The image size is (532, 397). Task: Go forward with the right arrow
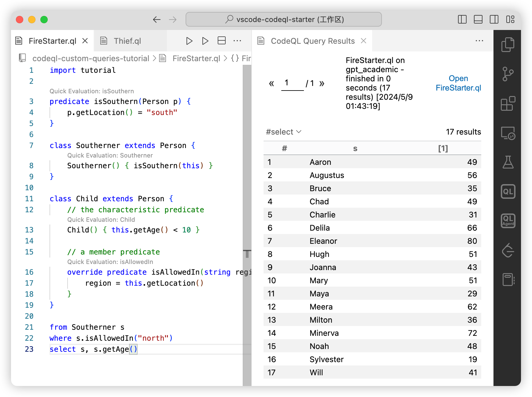173,20
